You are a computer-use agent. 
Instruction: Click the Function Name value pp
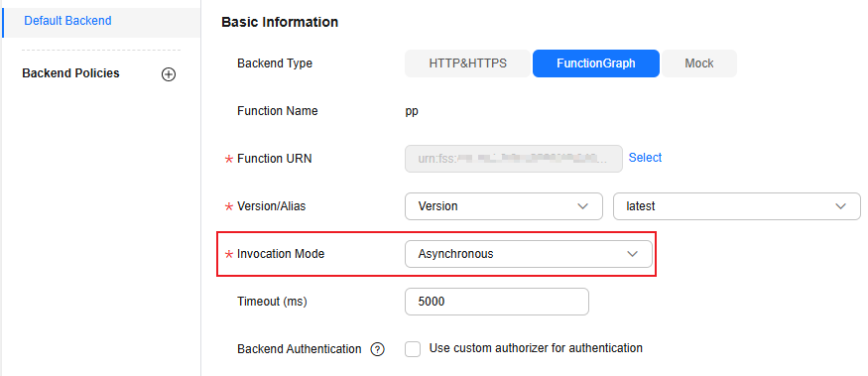412,112
